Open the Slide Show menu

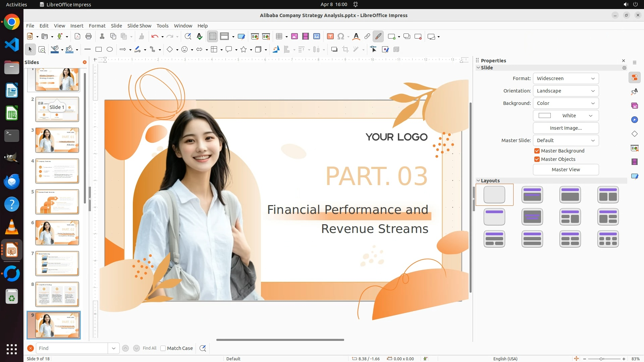[139, 26]
